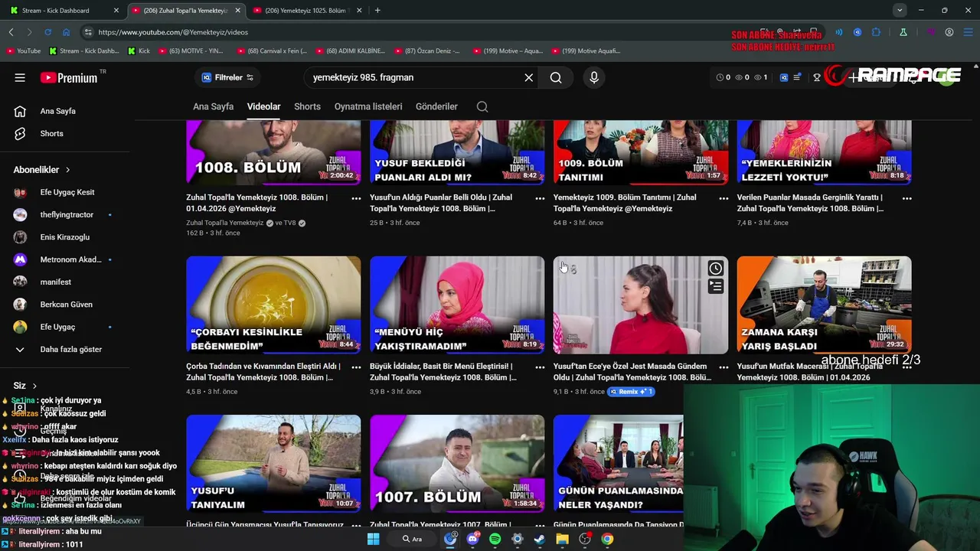Open the YouTube bookmark in bookmarks bar

click(23, 51)
